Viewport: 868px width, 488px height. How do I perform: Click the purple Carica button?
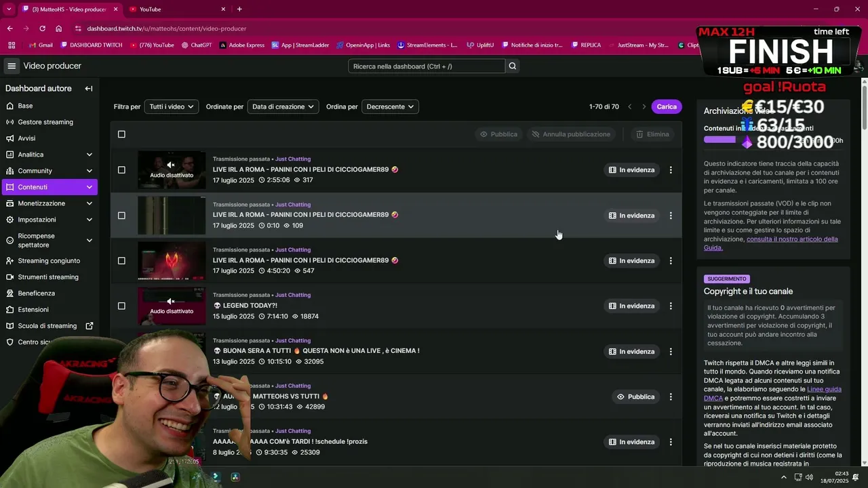[667, 106]
